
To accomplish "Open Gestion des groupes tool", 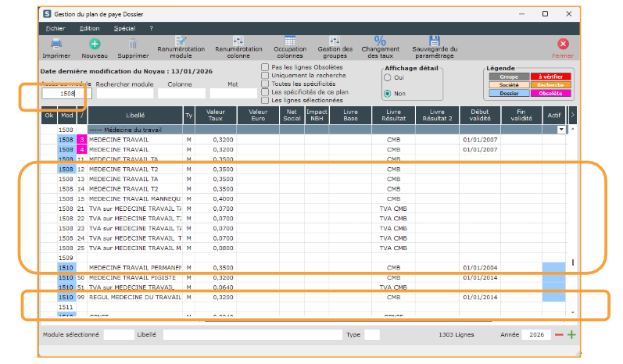I will point(335,41).
